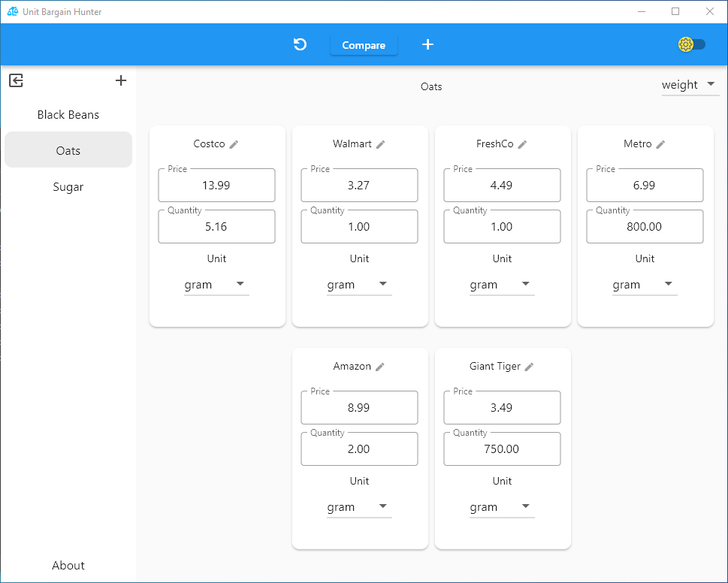Open Amazon's gram unit dropdown
Image resolution: width=728 pixels, height=583 pixels.
359,507
